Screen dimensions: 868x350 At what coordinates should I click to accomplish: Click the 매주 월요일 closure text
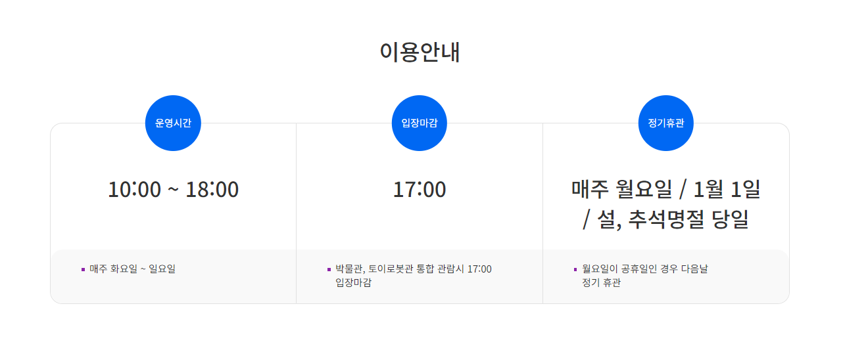621,189
